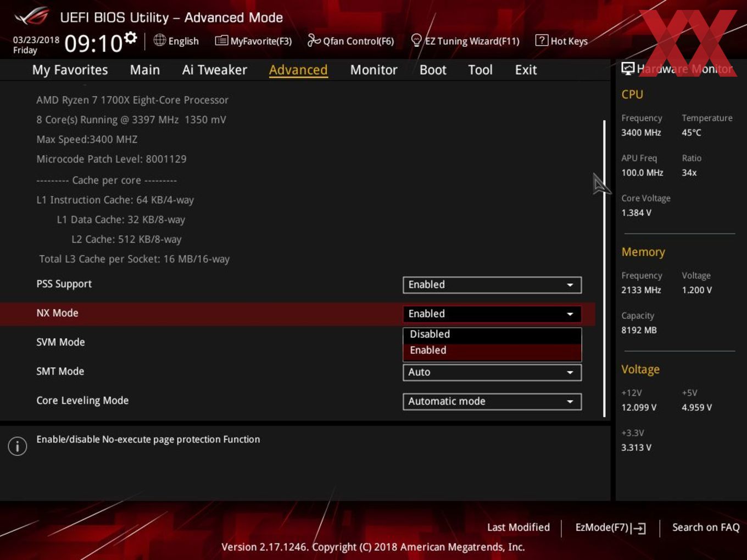This screenshot has width=747, height=560.
Task: Click Last Modified button
Action: [519, 527]
